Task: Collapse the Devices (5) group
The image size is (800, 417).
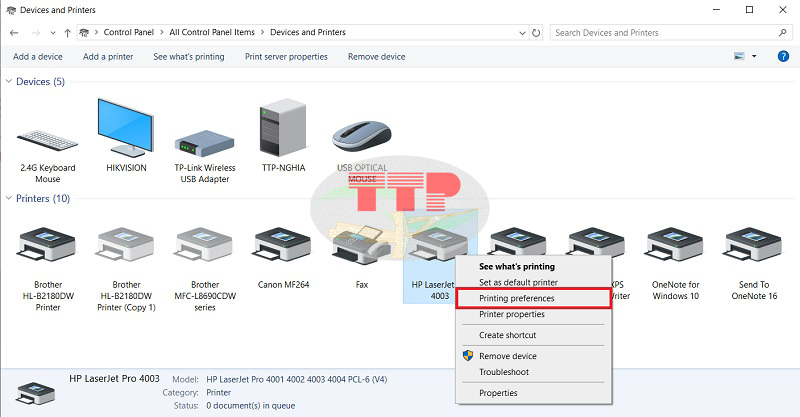Action: 9,81
